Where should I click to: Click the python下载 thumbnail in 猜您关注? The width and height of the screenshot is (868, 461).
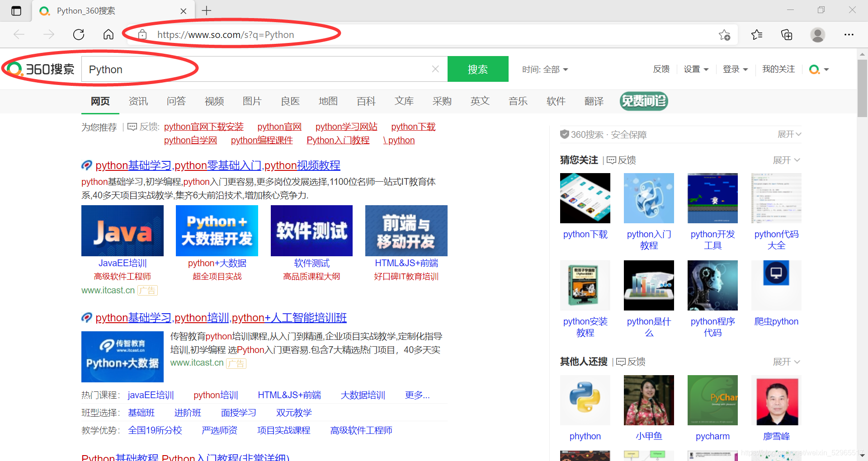pos(585,198)
